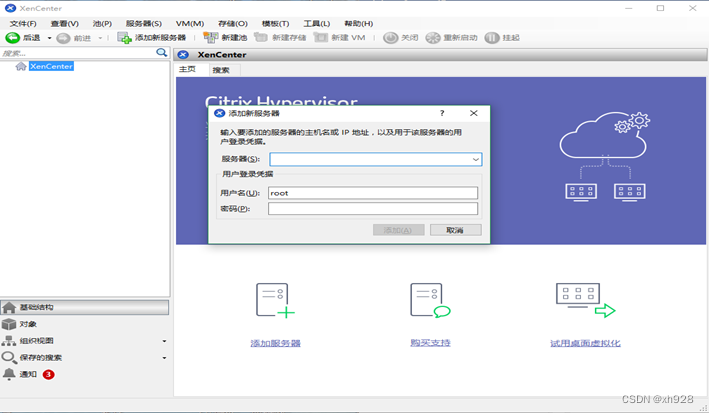The width and height of the screenshot is (709, 413).
Task: Focus the search box in left panel
Action: coord(78,53)
